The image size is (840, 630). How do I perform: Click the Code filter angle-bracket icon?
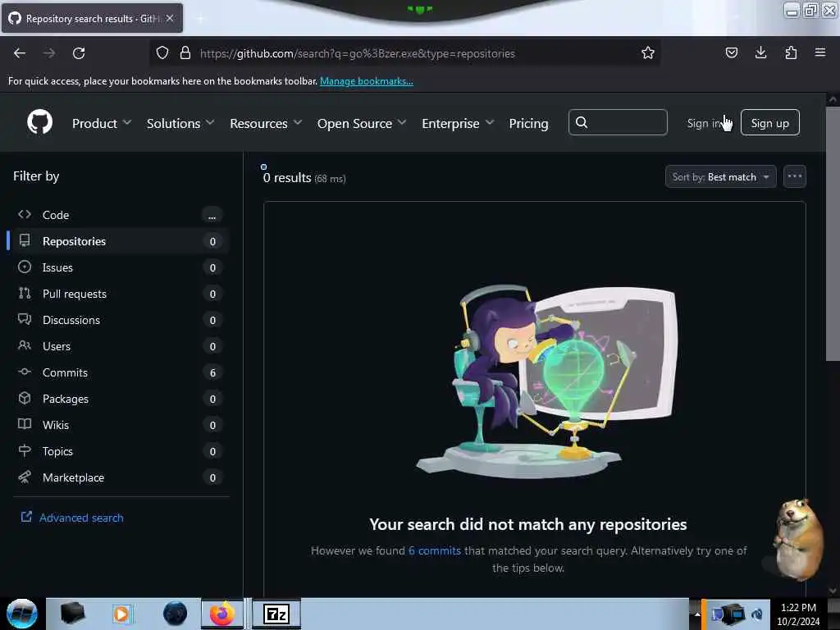pyautogui.click(x=24, y=214)
